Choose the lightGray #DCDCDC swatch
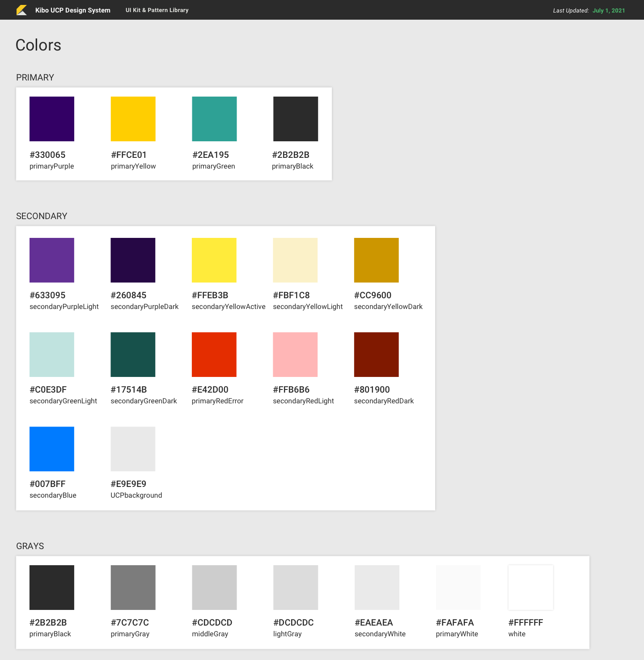Screen dimensions: 644x660 click(x=296, y=588)
